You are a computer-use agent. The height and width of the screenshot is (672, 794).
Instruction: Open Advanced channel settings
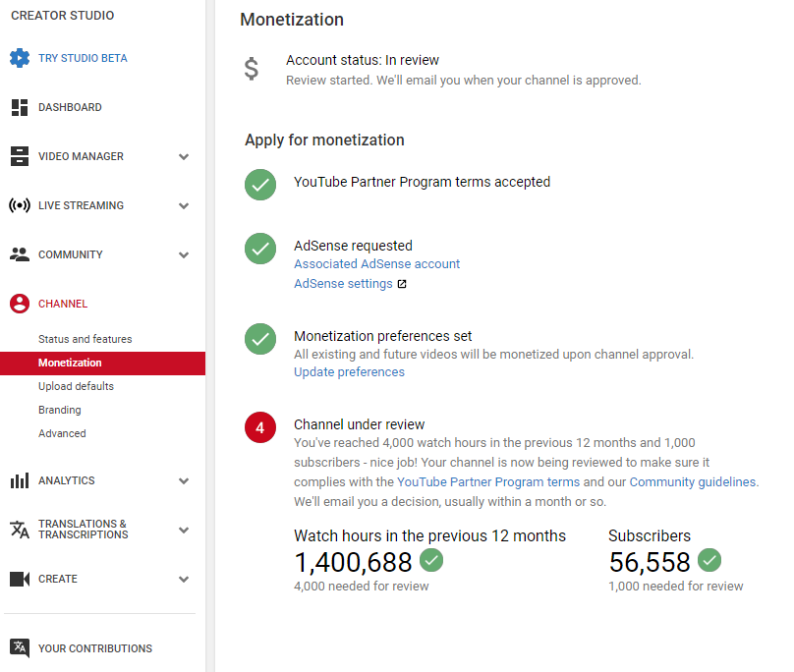[62, 433]
